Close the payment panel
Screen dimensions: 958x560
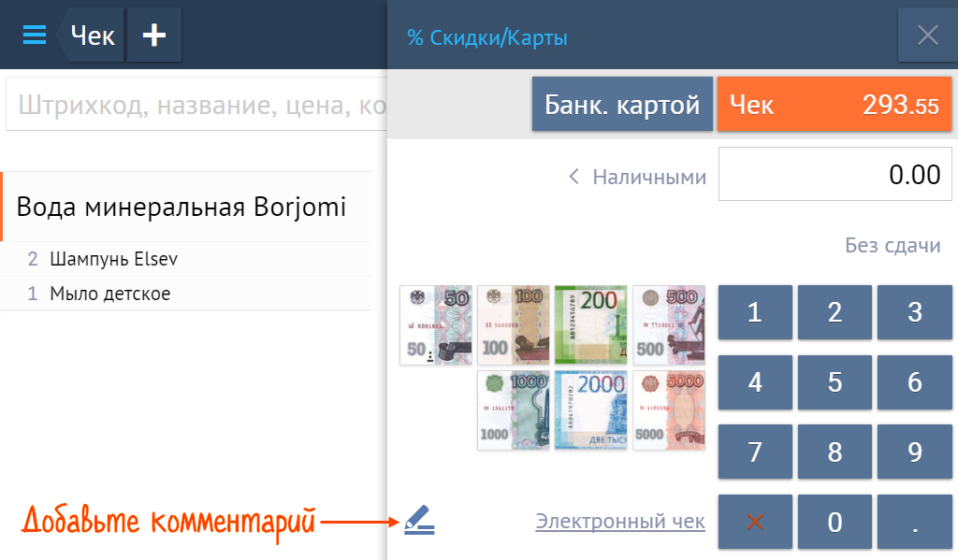pos(927,36)
